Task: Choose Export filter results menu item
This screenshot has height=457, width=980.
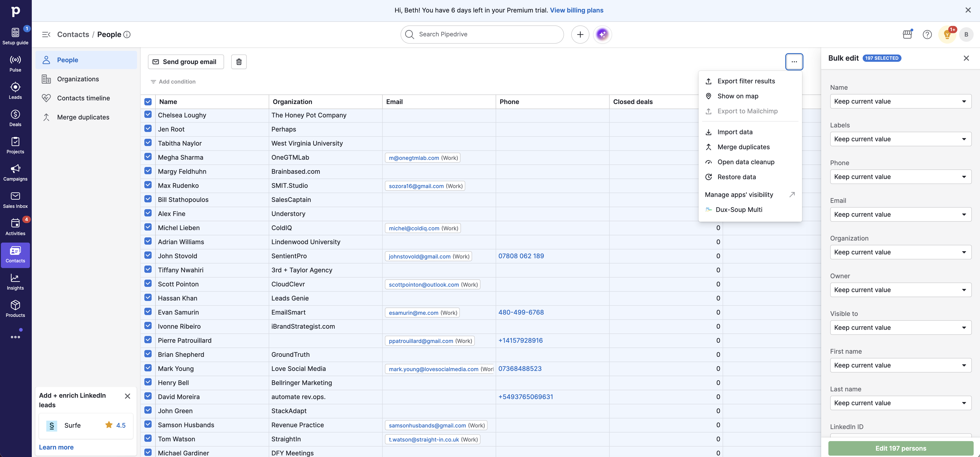Action: 746,81
